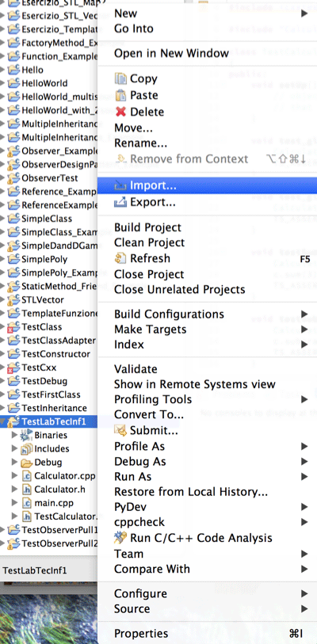Click the Refresh icon in menu
Screen dimensions: 317x644
pyautogui.click(x=120, y=258)
